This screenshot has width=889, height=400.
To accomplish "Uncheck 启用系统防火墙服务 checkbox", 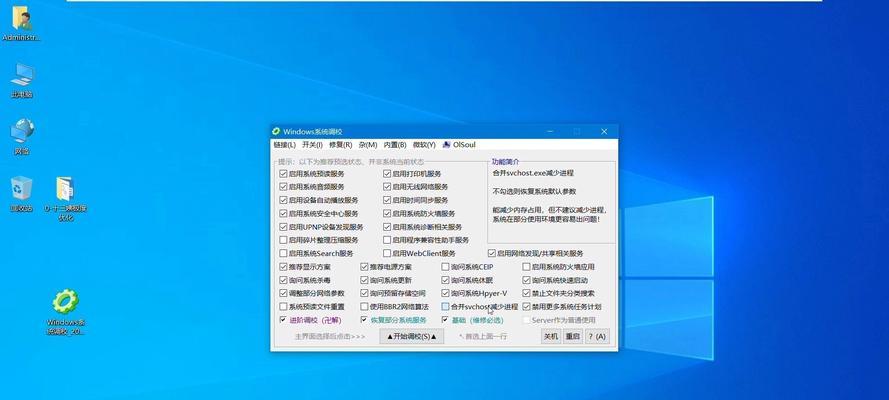I will point(387,214).
